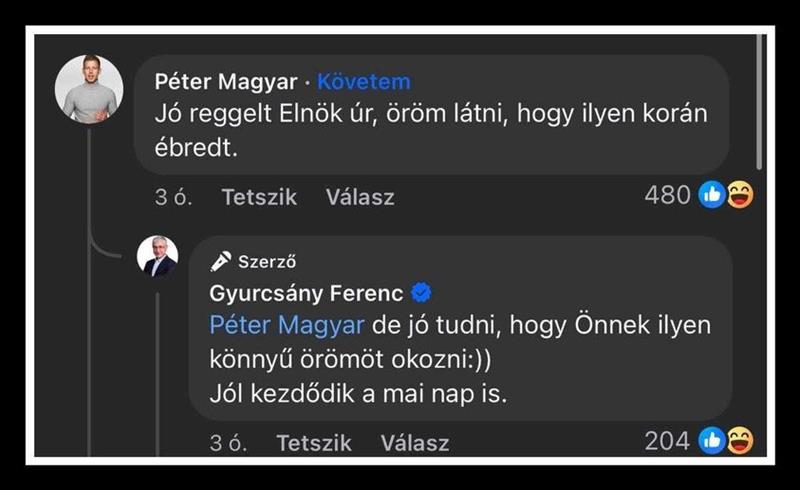800x490 pixels.
Task: Open Péter Magyar's profile picture
Action: click(x=88, y=90)
